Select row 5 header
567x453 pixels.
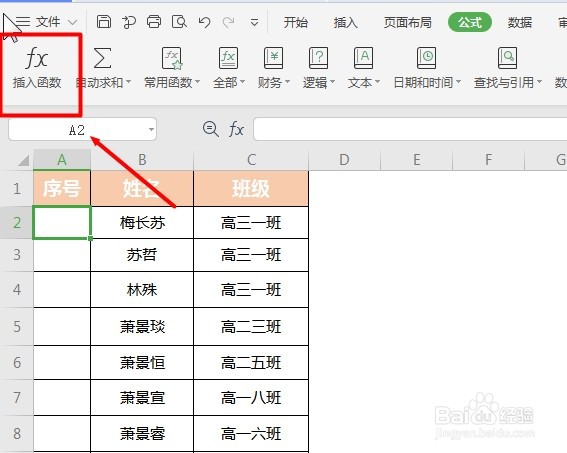pyautogui.click(x=17, y=327)
